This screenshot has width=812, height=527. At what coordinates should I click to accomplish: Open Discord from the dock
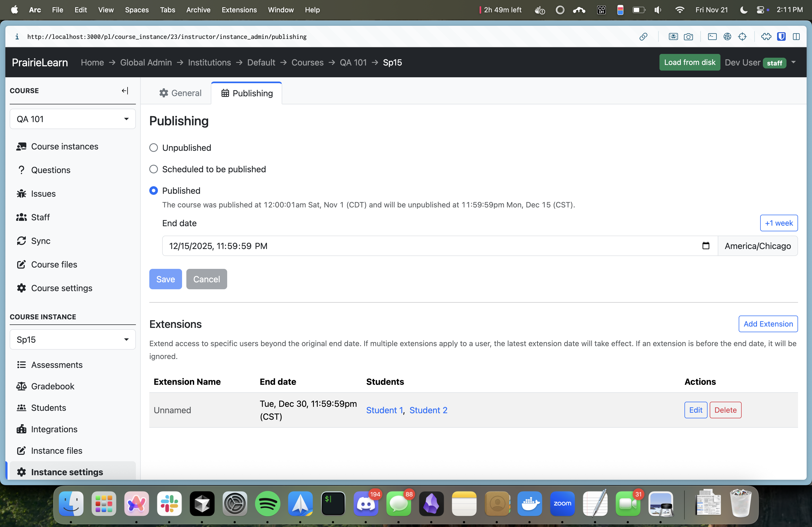pos(366,503)
